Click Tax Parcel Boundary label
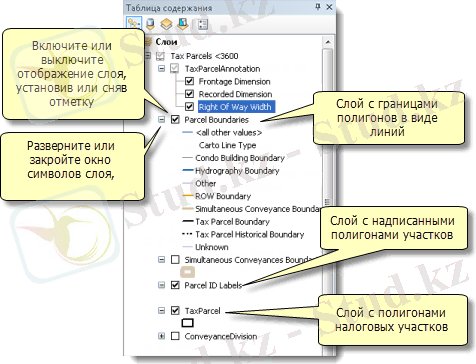476x364 pixels. [232, 222]
